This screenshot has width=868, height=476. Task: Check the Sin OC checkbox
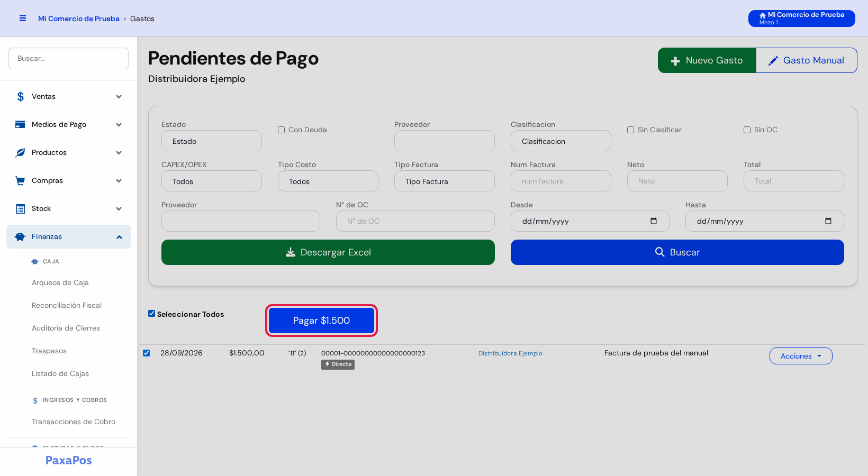[x=747, y=130]
